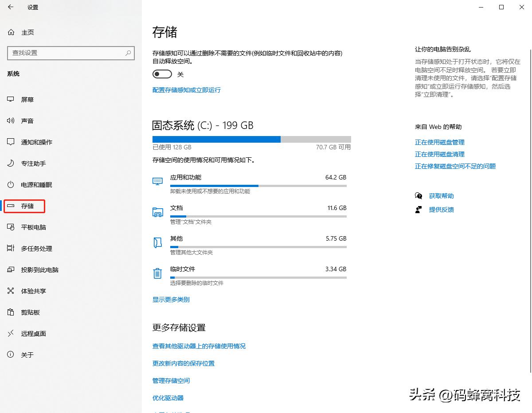
Task: Click the 临时文件 trash icon
Action: (x=157, y=273)
